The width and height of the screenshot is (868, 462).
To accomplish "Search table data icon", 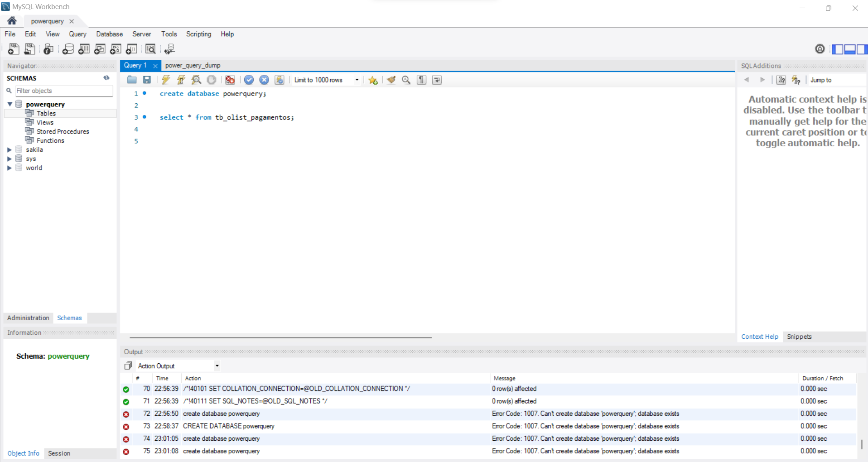I will (150, 49).
